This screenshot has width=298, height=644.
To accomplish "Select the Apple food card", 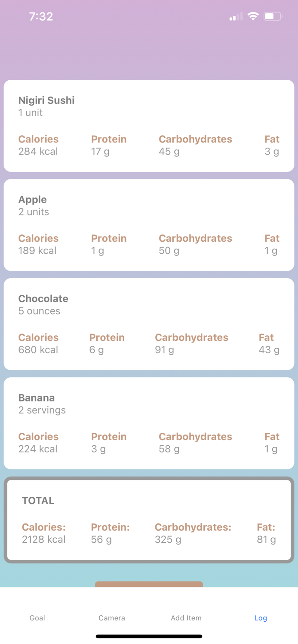I will (149, 225).
